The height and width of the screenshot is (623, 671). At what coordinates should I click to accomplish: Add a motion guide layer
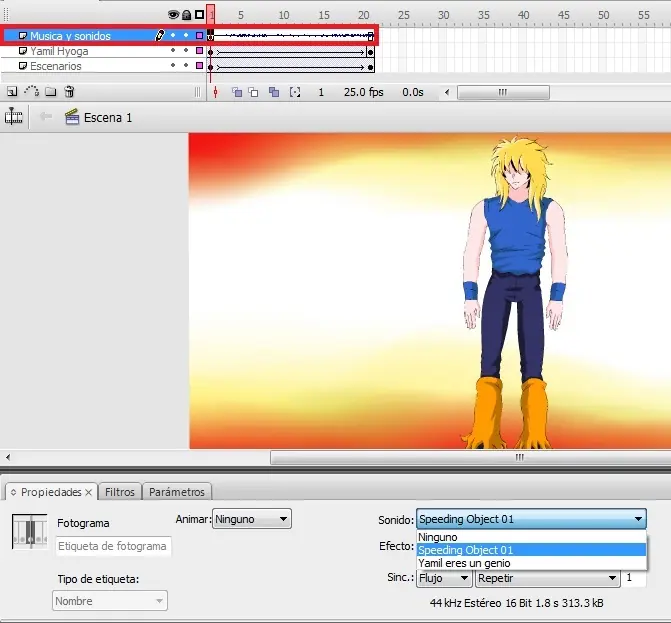point(31,91)
